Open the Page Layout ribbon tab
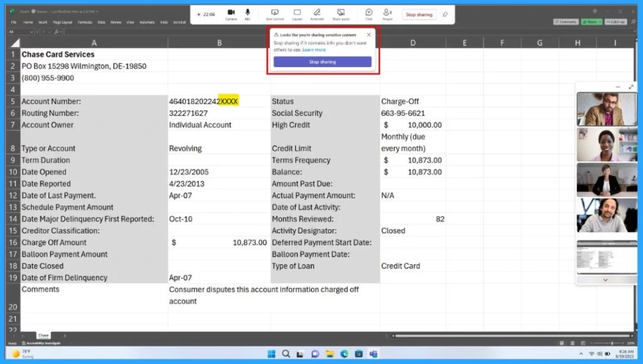Screen dimensions: 643x364 pyautogui.click(x=62, y=22)
